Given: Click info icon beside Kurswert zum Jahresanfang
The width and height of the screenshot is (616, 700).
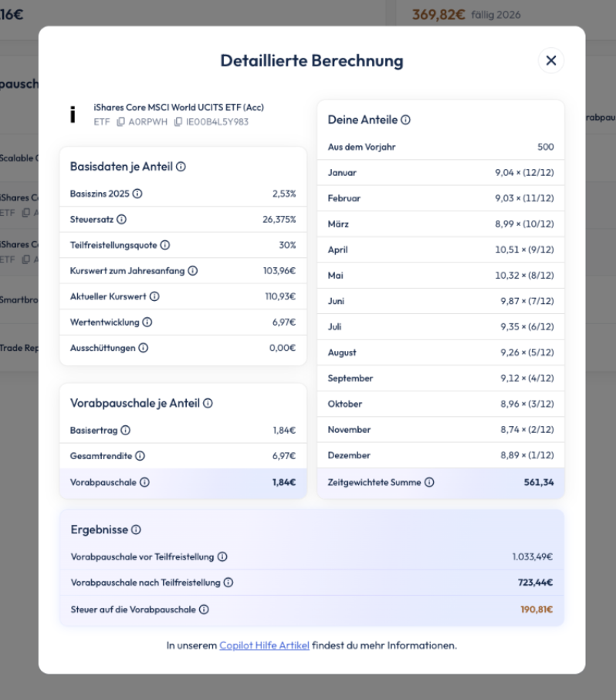Looking at the screenshot, I should [x=193, y=271].
